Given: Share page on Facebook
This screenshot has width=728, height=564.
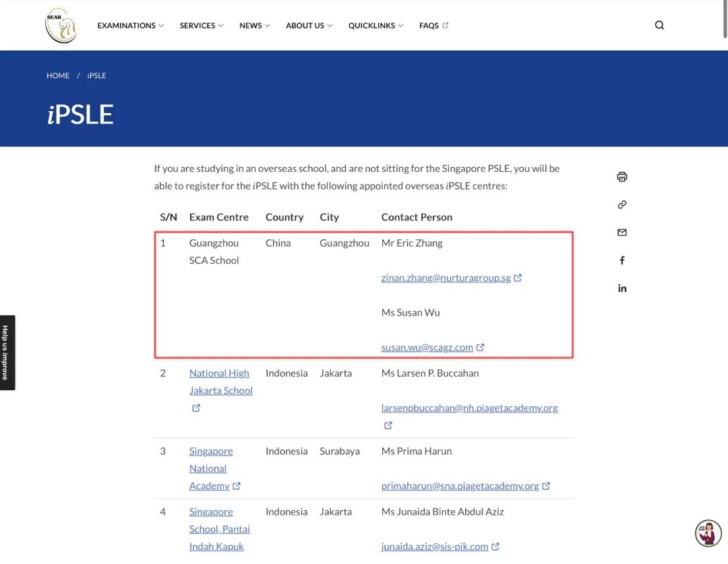Looking at the screenshot, I should pyautogui.click(x=622, y=261).
